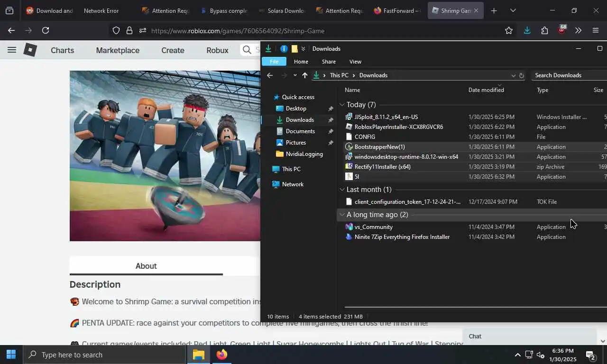Open a new Firefox tab
607x364 pixels.
(494, 10)
